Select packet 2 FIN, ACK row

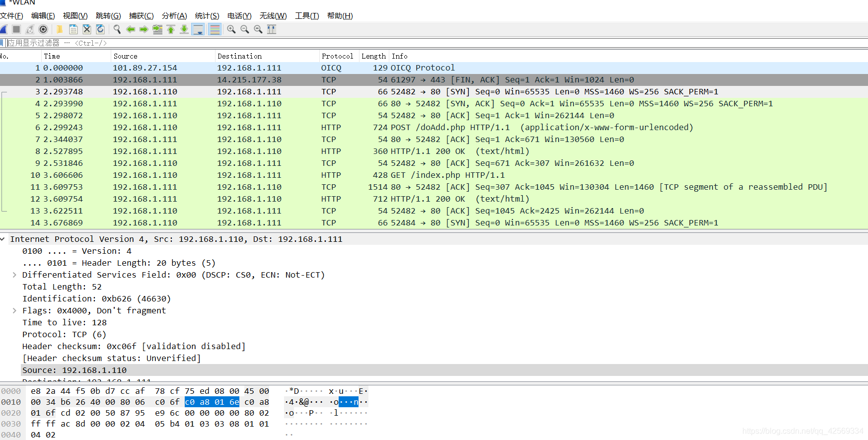click(x=434, y=80)
